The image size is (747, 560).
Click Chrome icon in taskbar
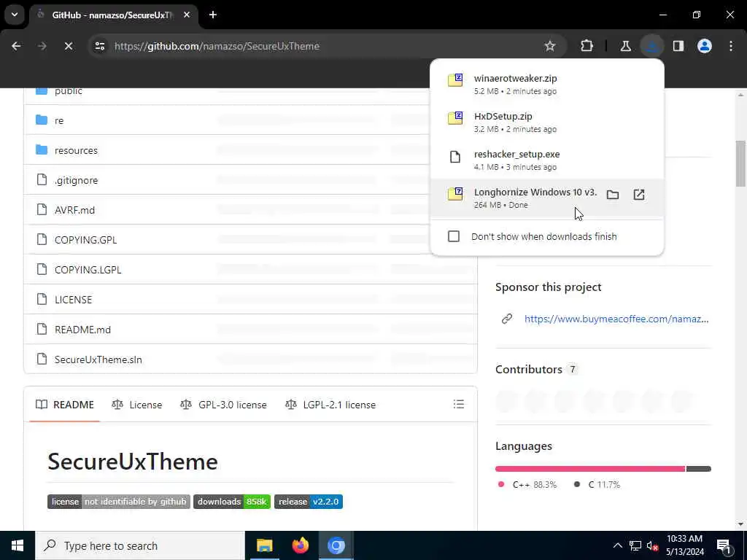coord(336,545)
